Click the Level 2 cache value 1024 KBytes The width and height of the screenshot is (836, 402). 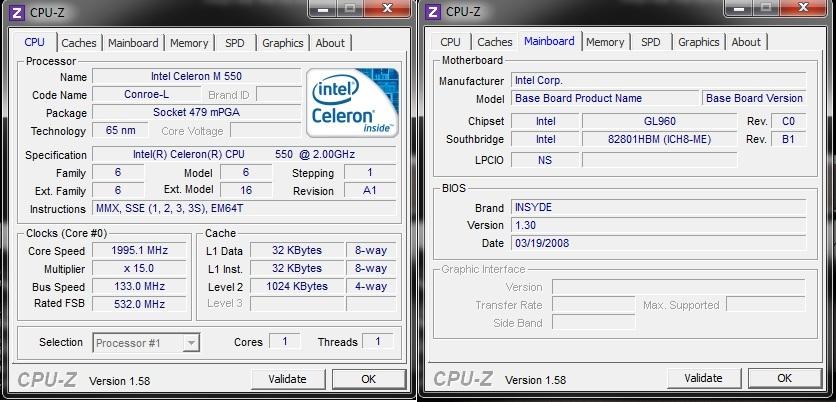(x=297, y=286)
